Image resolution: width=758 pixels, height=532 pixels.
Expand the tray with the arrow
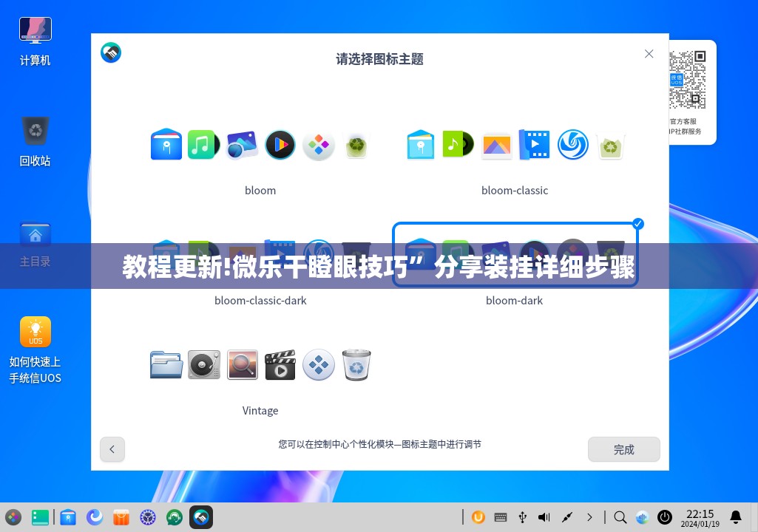[x=589, y=517]
